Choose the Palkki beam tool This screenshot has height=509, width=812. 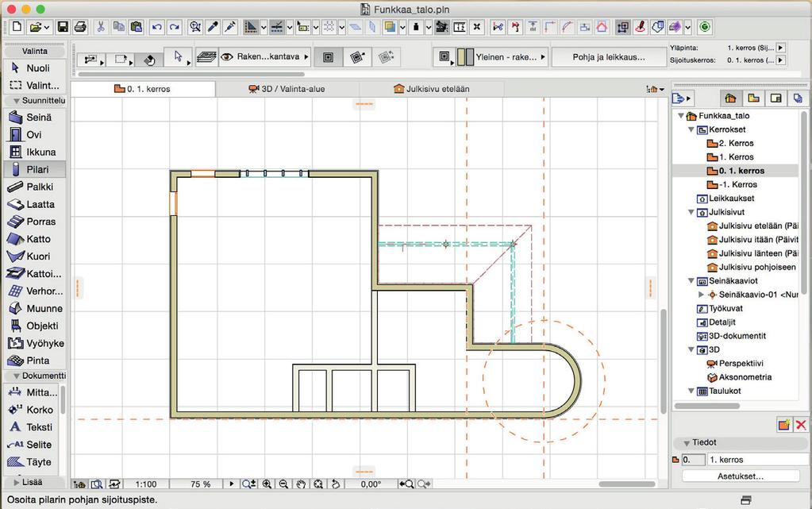35,187
